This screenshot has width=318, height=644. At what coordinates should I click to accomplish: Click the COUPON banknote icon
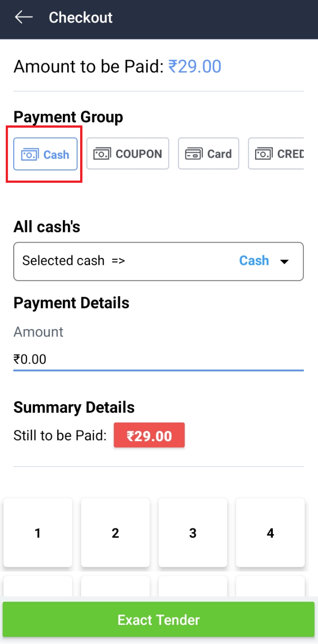(x=102, y=154)
